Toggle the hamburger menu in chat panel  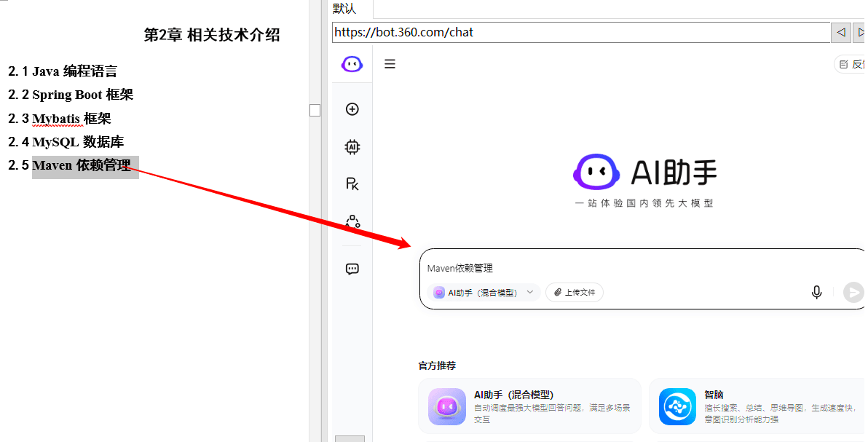pos(390,64)
